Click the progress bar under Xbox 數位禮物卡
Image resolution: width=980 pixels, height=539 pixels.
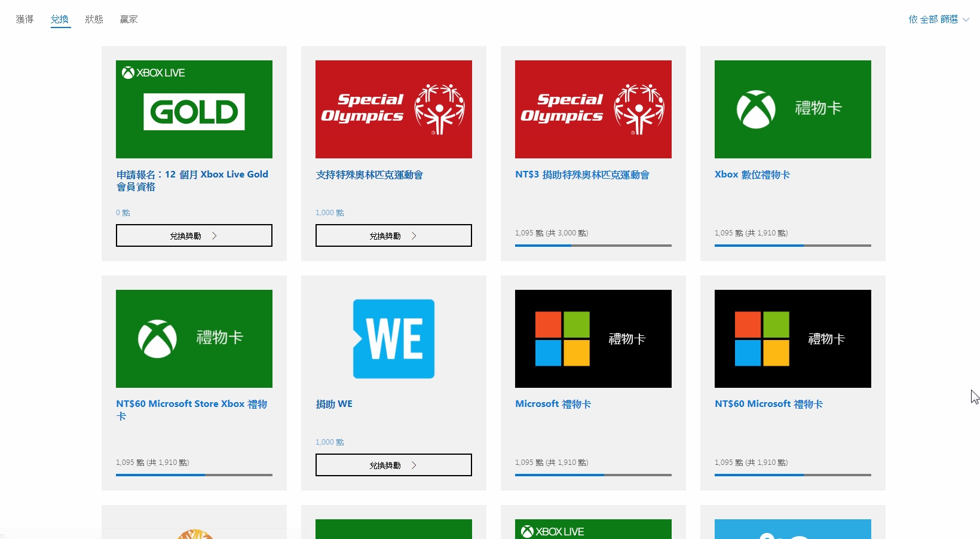click(792, 246)
